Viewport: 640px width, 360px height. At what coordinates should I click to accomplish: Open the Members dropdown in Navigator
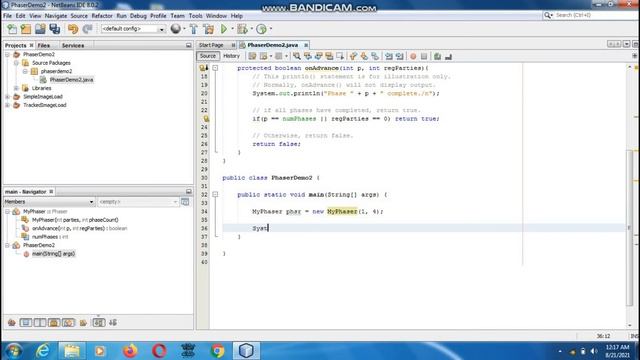click(91, 202)
